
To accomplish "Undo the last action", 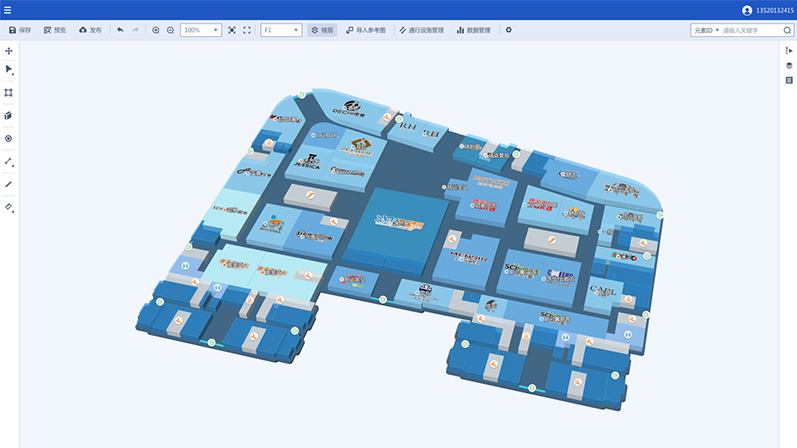I will [120, 30].
